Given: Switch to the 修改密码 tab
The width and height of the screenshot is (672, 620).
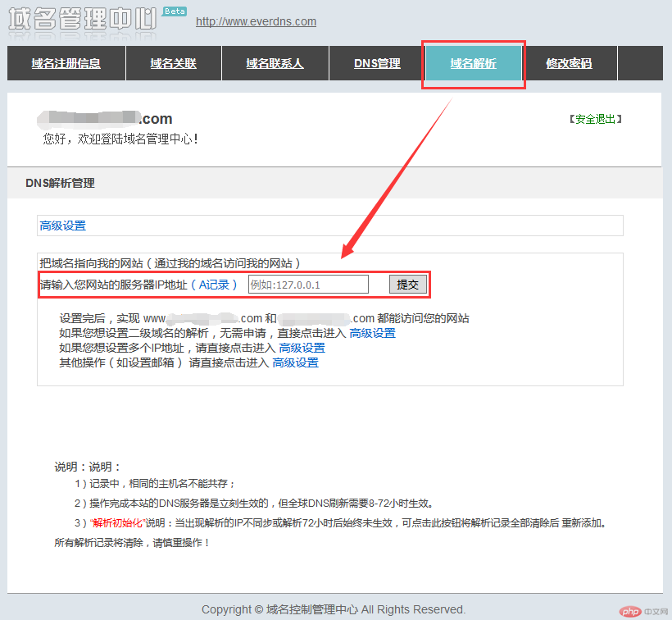Looking at the screenshot, I should click(x=570, y=63).
